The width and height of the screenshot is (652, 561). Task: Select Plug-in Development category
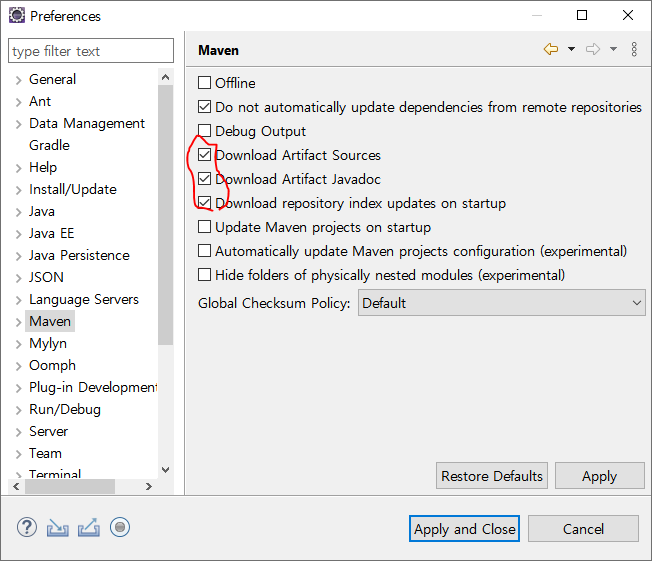click(x=93, y=387)
